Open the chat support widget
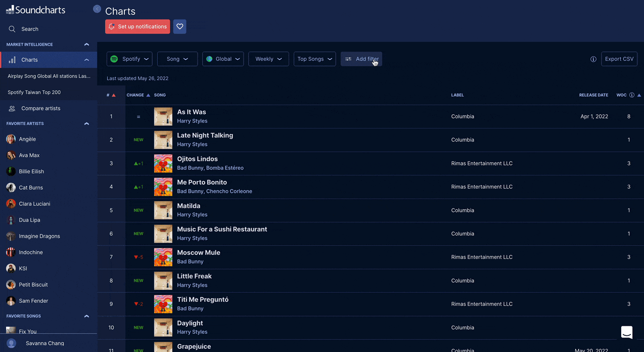644x352 pixels. [x=626, y=332]
